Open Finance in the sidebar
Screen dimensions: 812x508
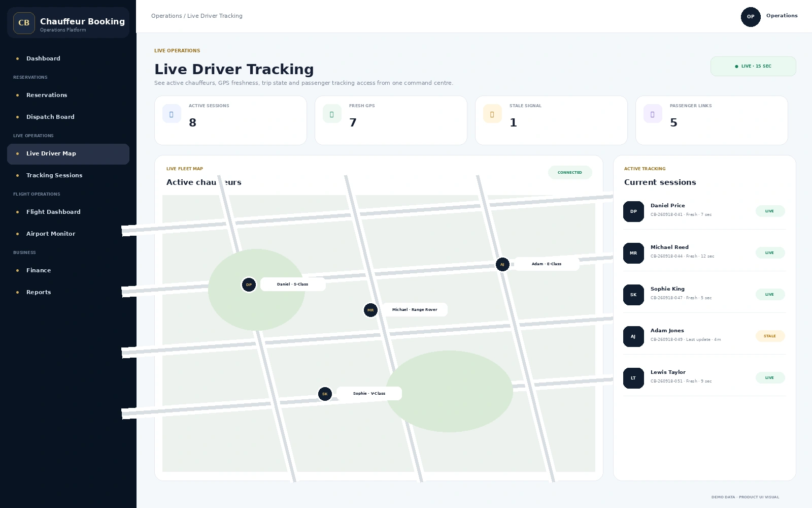pyautogui.click(x=68, y=270)
